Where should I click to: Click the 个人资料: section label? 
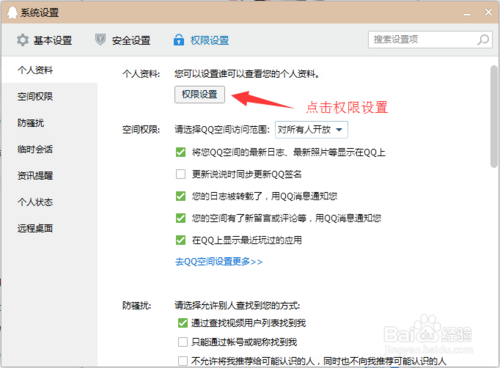(x=141, y=74)
